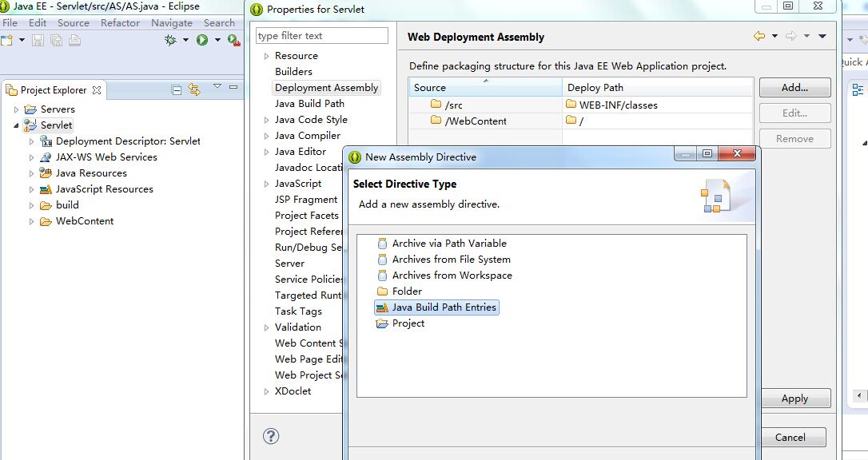
Task: Select Archives from File System directive
Action: pyautogui.click(x=451, y=260)
